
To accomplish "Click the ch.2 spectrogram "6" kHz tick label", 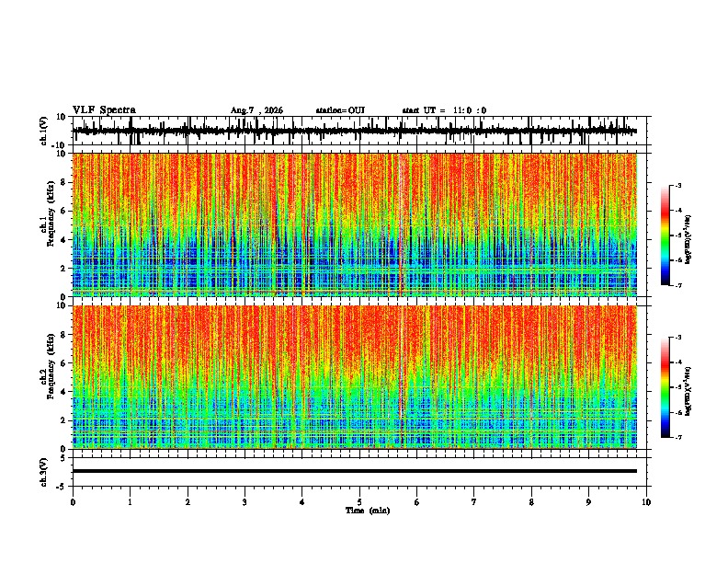I will (63, 362).
